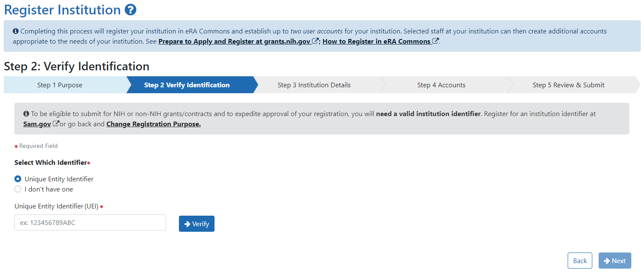Open the Step 5 Review & Submit step

click(568, 85)
